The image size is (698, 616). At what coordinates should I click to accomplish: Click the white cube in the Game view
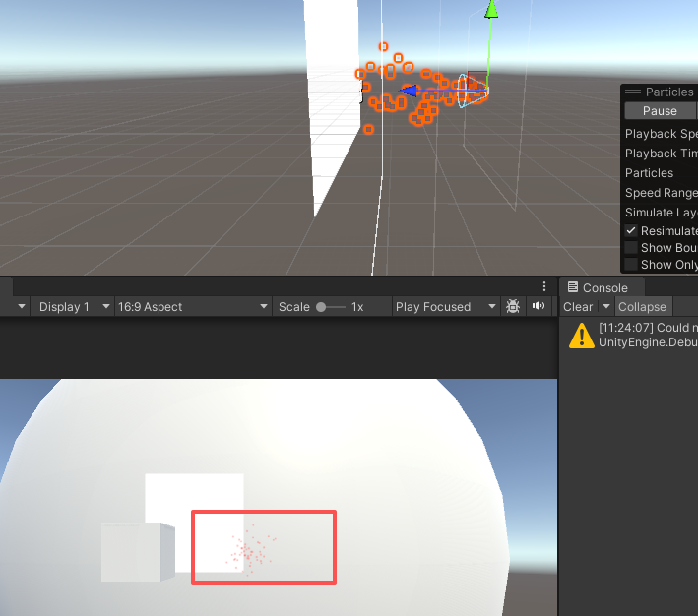point(138,552)
